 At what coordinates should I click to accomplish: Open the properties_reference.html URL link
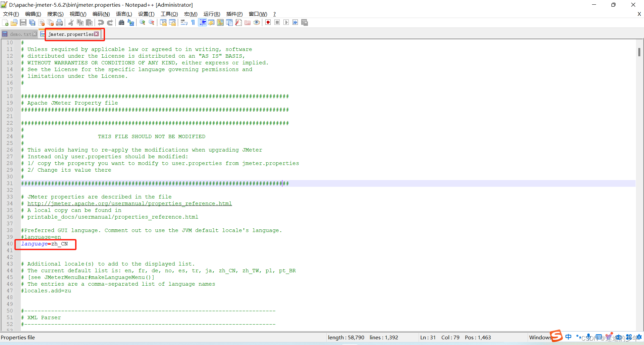129,204
